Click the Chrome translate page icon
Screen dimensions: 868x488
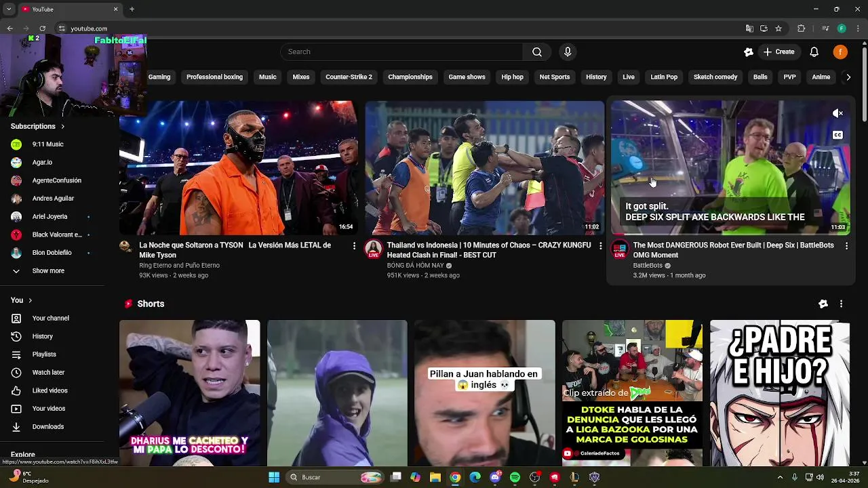[x=749, y=28]
